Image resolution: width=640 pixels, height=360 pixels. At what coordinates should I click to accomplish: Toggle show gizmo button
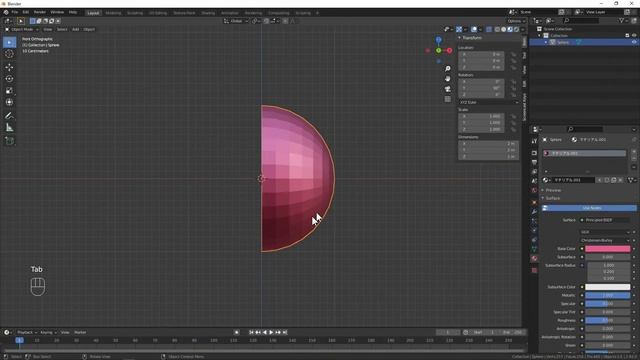point(459,29)
